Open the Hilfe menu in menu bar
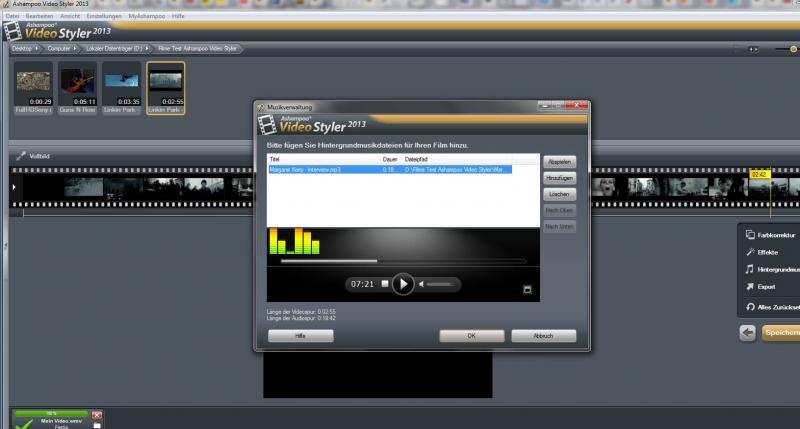Viewport: 800px width, 429px height. (x=178, y=16)
